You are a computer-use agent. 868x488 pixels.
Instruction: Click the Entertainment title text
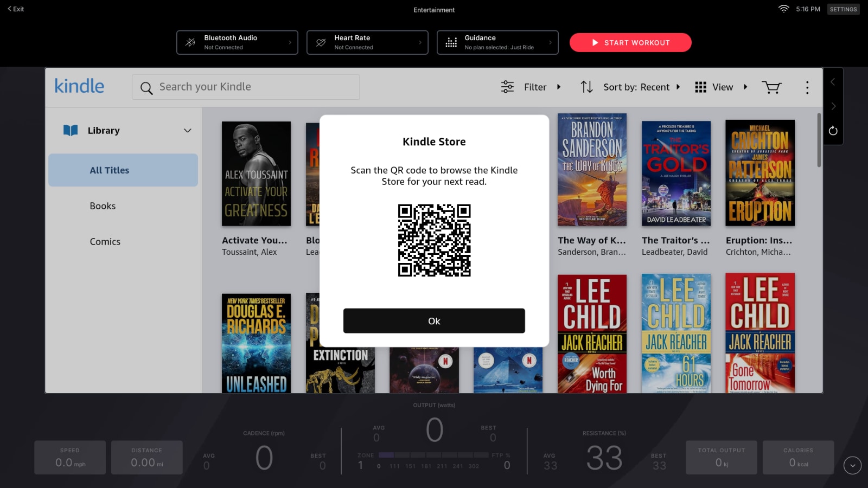[x=434, y=10]
